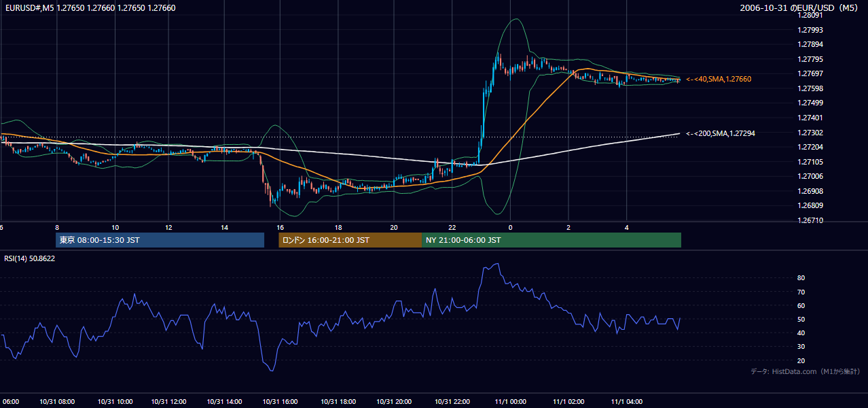Click hour label 12 under price chart
The width and height of the screenshot is (868, 408).
168,227
